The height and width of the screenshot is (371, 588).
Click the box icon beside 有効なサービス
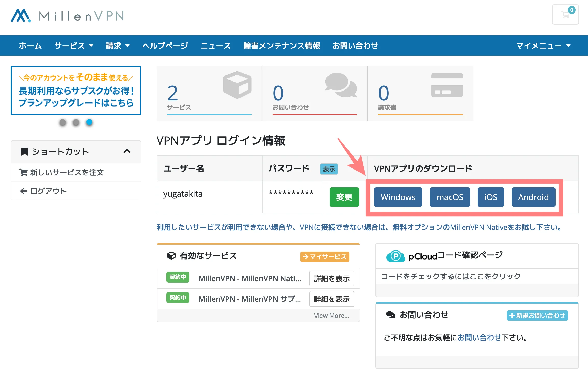tap(171, 255)
